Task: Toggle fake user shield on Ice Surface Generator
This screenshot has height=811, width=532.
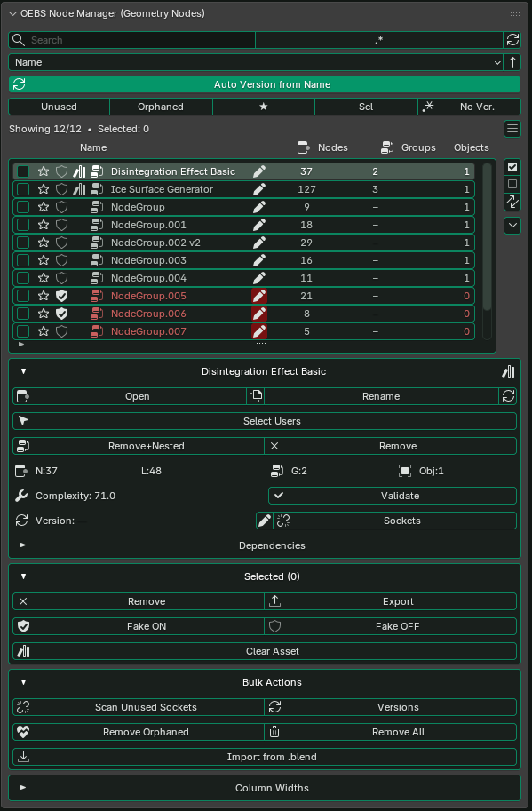Action: coord(61,189)
